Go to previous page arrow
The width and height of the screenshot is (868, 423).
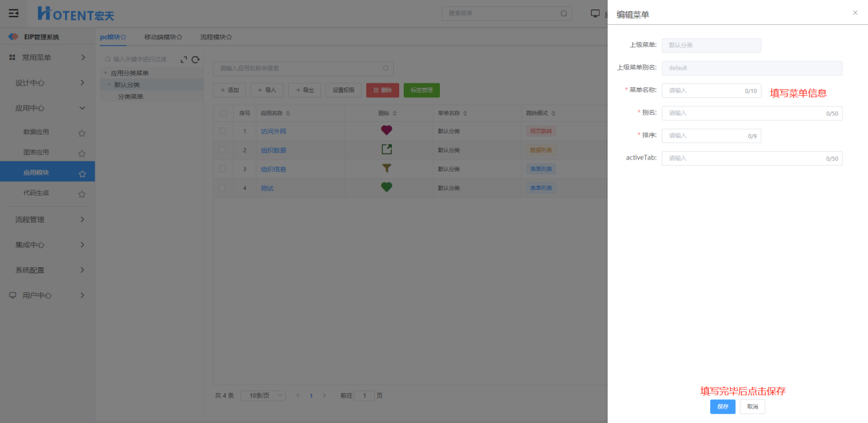[298, 395]
